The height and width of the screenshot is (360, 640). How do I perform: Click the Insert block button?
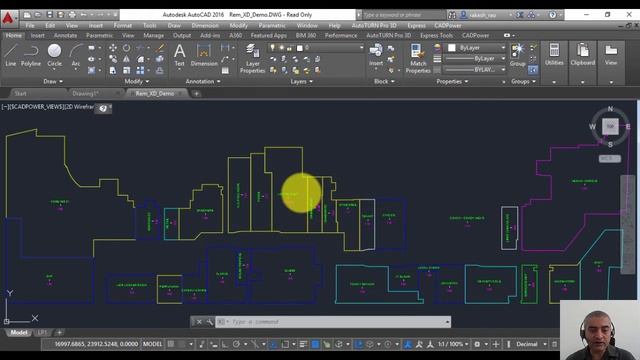click(x=376, y=55)
